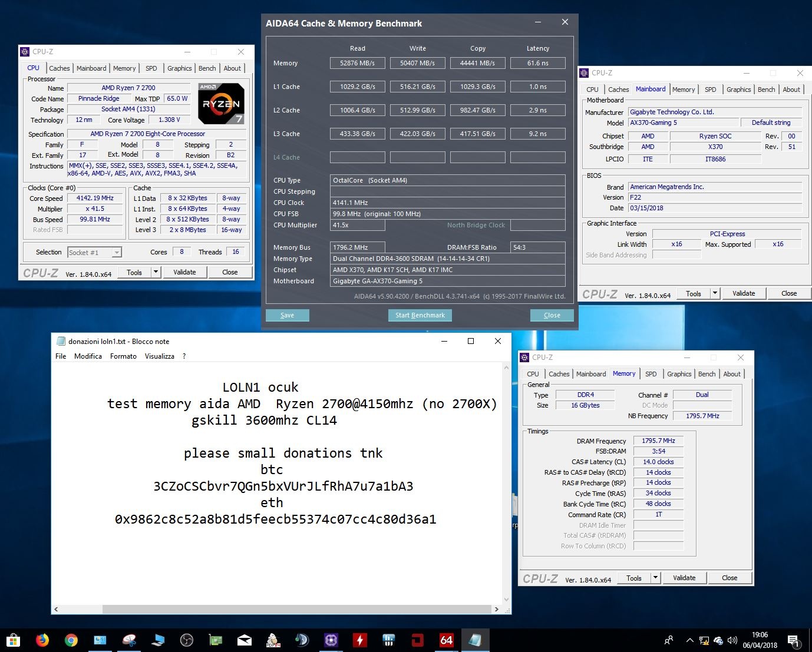
Task: Click Model field AX370-Gaming 5
Action: pyautogui.click(x=685, y=123)
